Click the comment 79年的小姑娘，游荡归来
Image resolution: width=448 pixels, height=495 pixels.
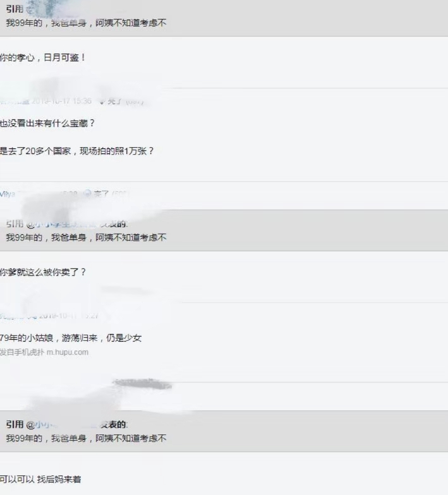pos(71,338)
